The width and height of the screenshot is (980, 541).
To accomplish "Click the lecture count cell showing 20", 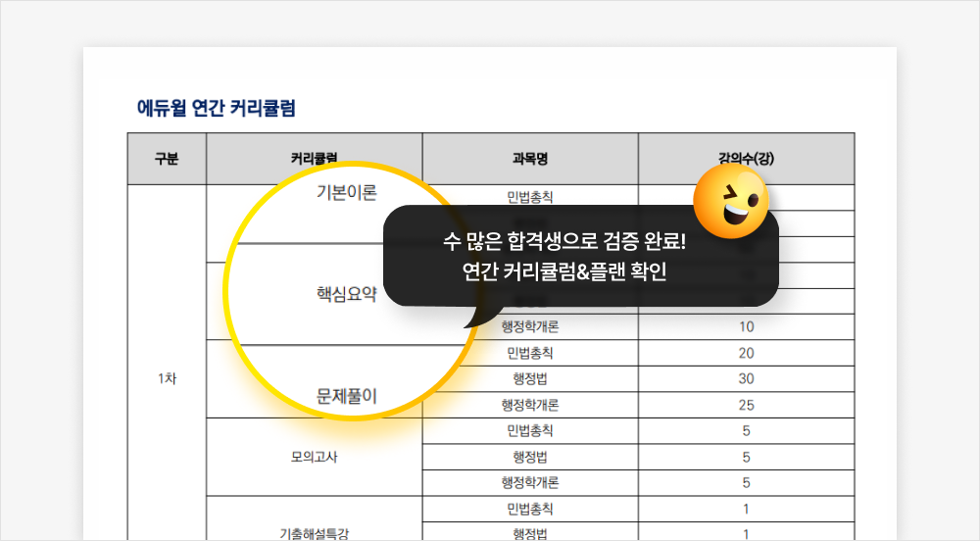I will pyautogui.click(x=746, y=353).
